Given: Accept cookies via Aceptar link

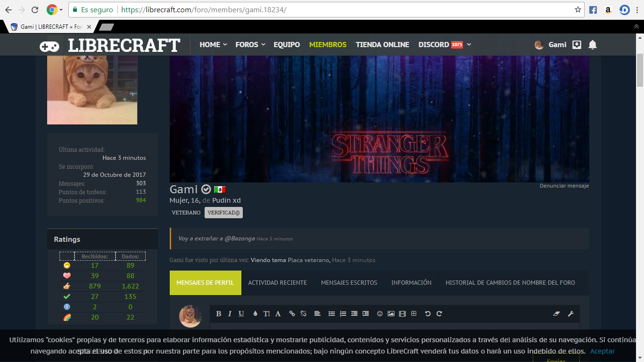Looking at the screenshot, I should pos(602,351).
